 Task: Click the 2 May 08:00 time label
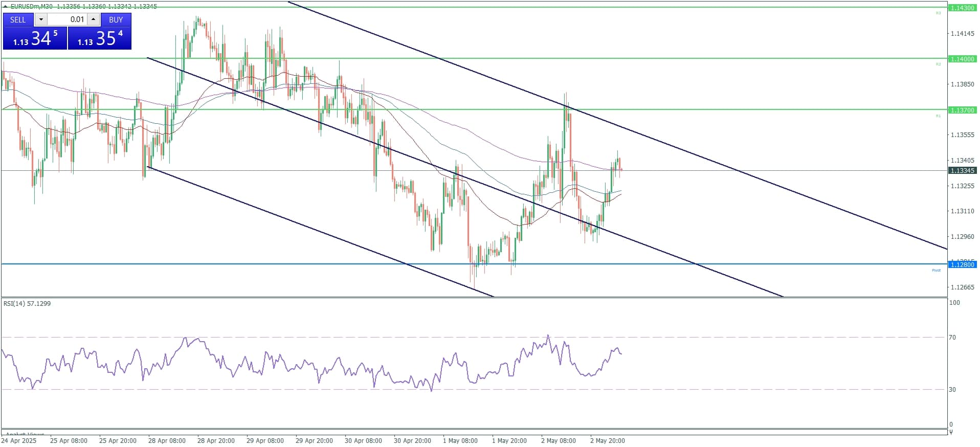pos(559,440)
